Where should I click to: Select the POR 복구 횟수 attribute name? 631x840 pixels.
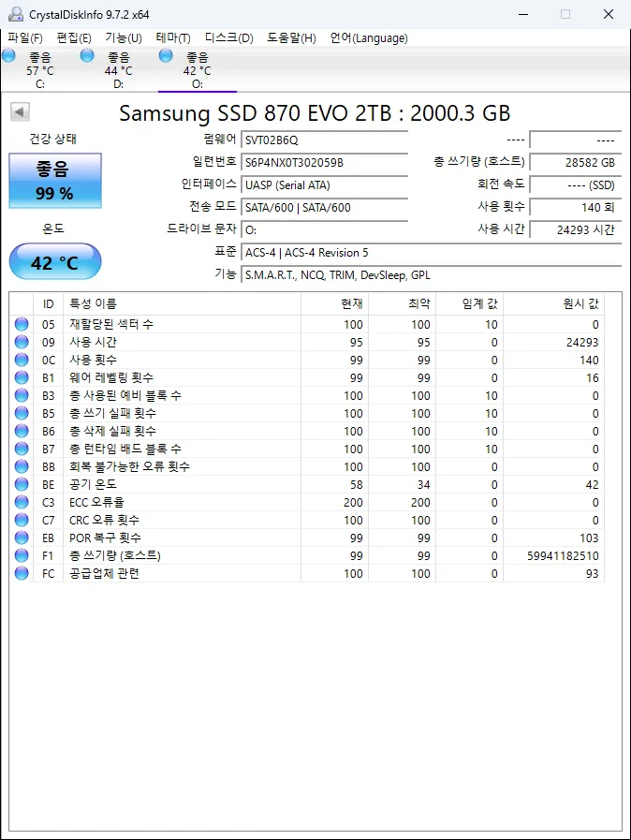pyautogui.click(x=106, y=538)
